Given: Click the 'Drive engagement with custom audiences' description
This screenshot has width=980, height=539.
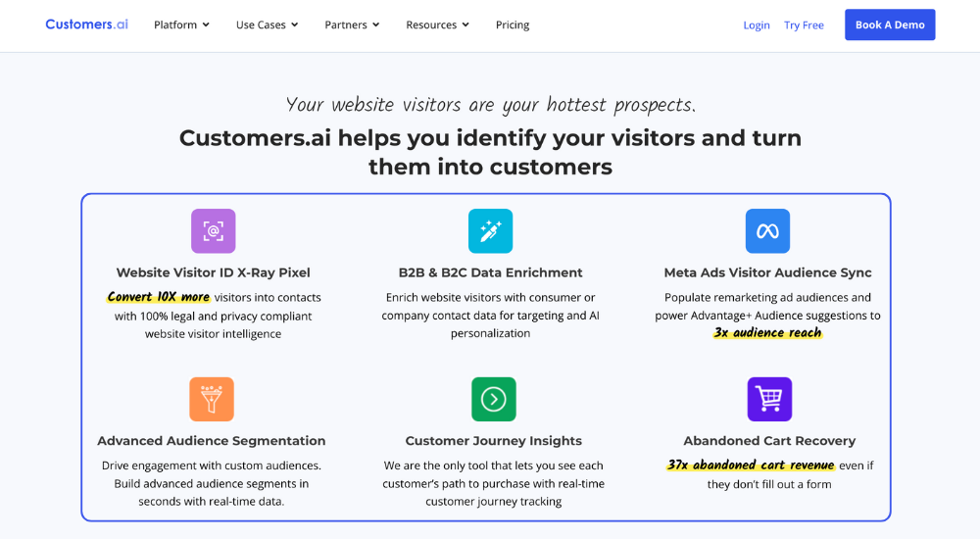Looking at the screenshot, I should (212, 483).
